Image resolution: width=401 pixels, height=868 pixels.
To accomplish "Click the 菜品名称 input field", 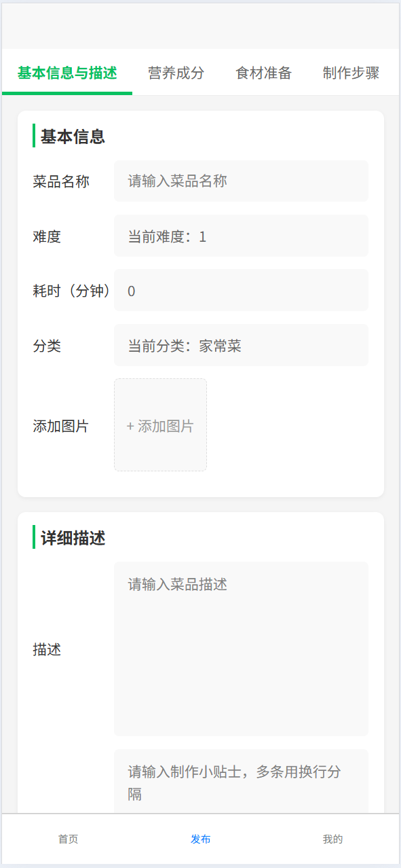I will coord(241,181).
